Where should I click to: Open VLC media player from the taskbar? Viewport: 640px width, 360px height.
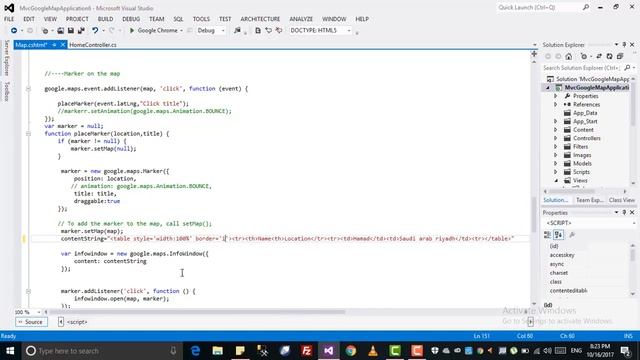click(x=373, y=351)
